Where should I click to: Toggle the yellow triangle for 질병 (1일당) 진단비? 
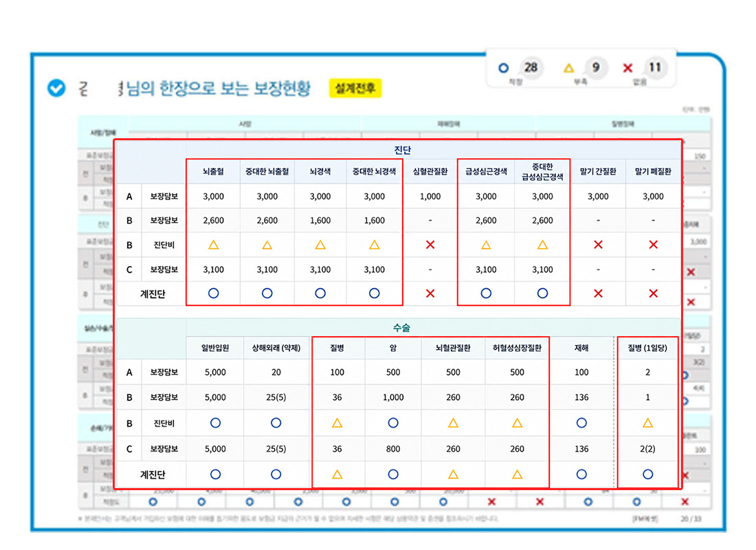click(x=647, y=423)
